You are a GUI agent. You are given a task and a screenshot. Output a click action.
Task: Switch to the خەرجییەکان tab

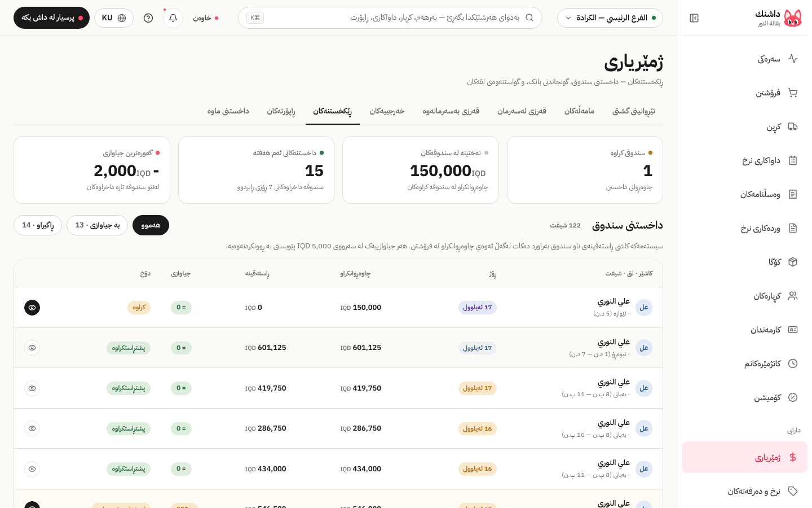click(x=387, y=111)
